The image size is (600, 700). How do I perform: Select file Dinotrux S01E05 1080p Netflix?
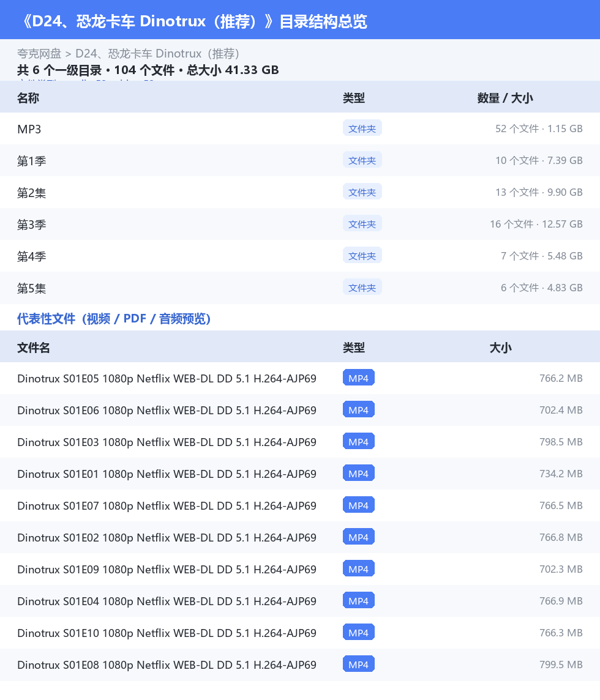167,379
